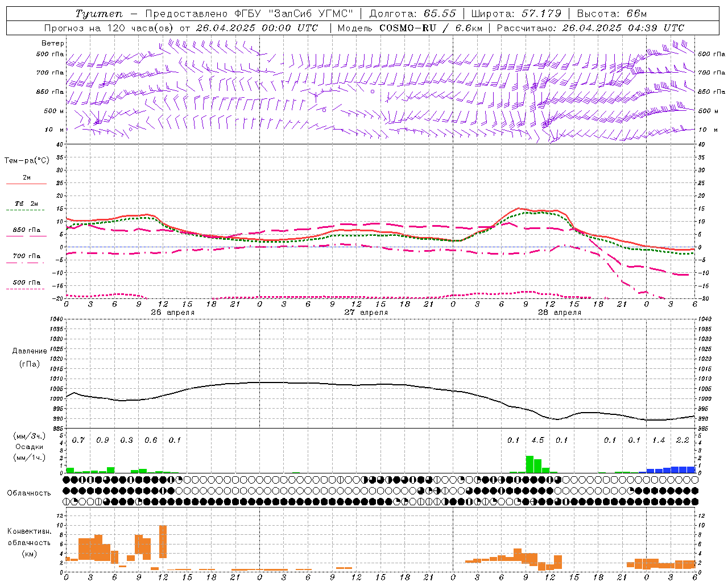Click the precipitation value "0.3"
Screen dimensions: 728x582
click(x=126, y=440)
